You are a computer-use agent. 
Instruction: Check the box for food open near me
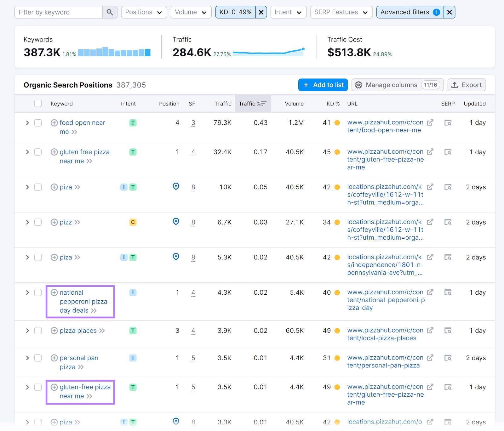(38, 123)
